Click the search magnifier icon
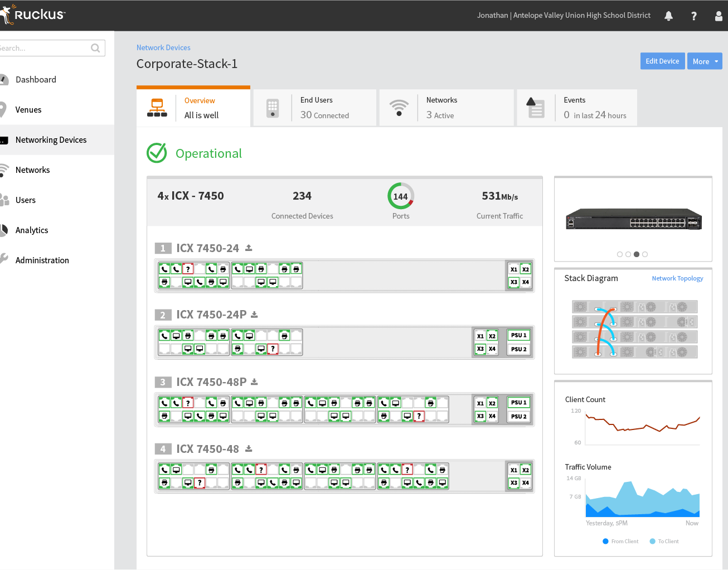This screenshot has width=728, height=570. point(95,48)
